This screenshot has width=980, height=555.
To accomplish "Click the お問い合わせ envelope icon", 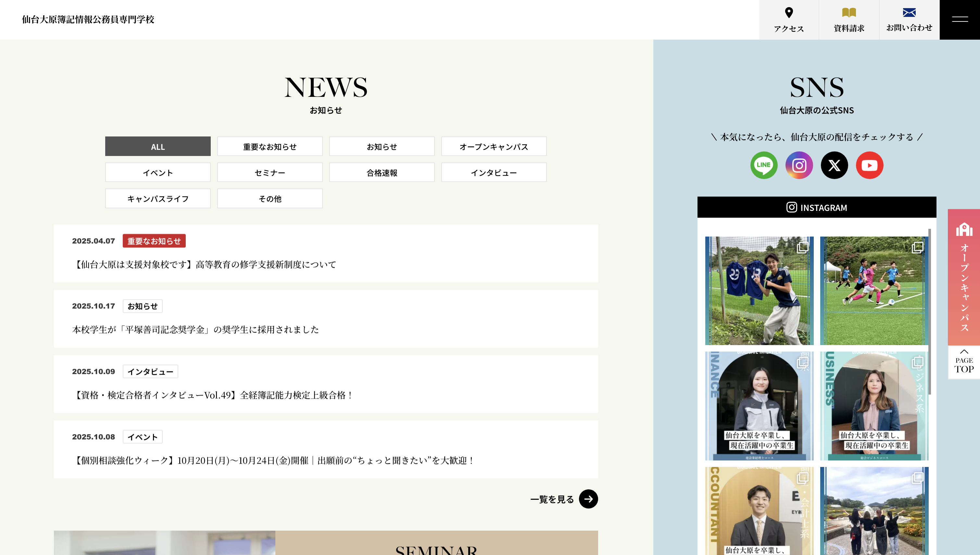I will pos(909,13).
